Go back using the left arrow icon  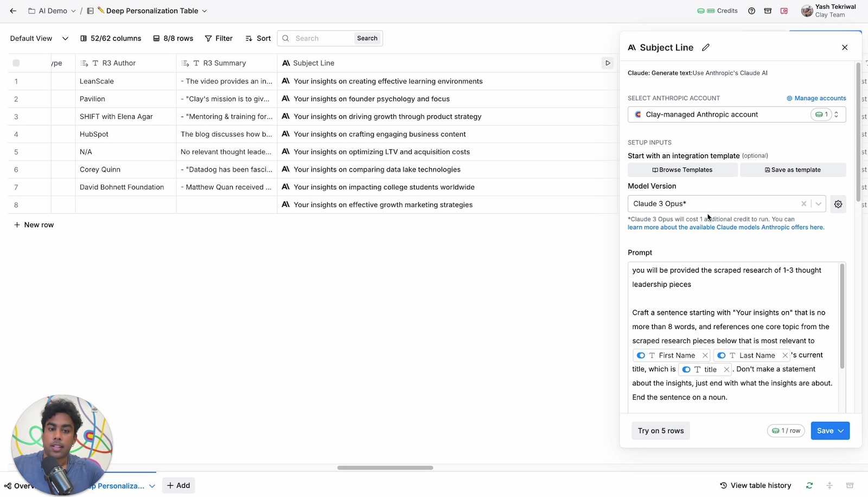[13, 11]
